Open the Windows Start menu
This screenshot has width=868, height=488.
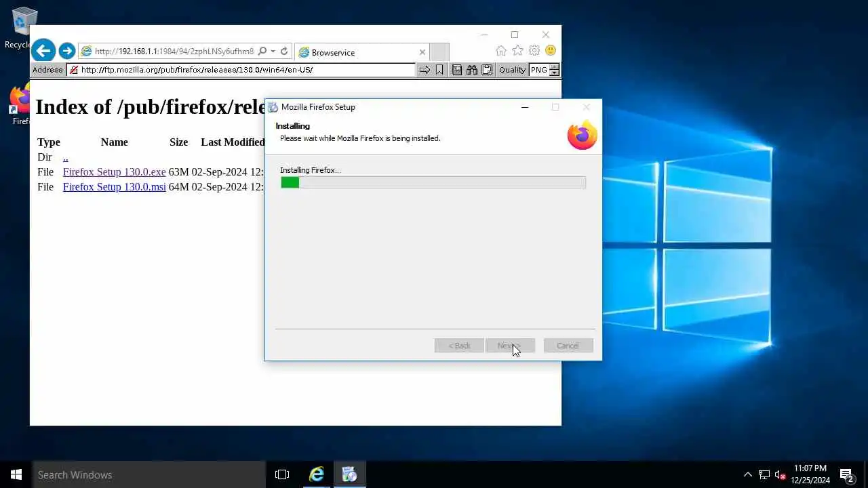click(16, 474)
